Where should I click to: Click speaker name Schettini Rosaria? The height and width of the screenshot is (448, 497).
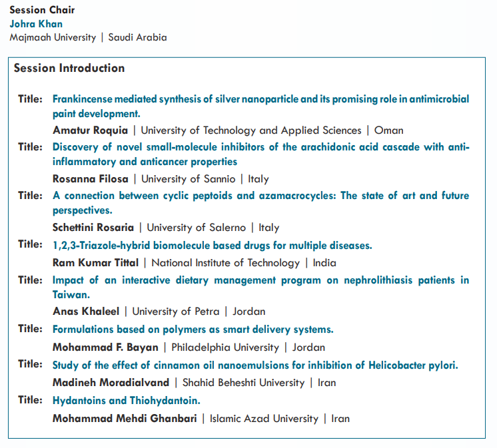tap(93, 228)
